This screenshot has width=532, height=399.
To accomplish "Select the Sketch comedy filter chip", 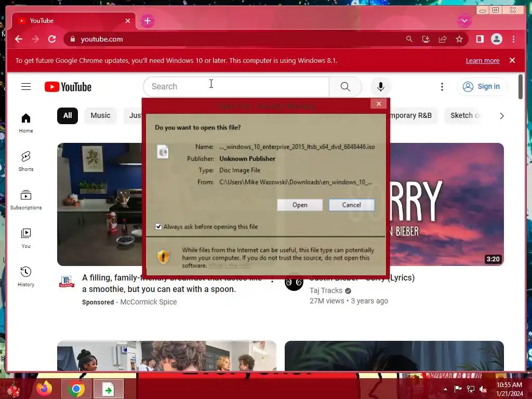I will pyautogui.click(x=463, y=115).
